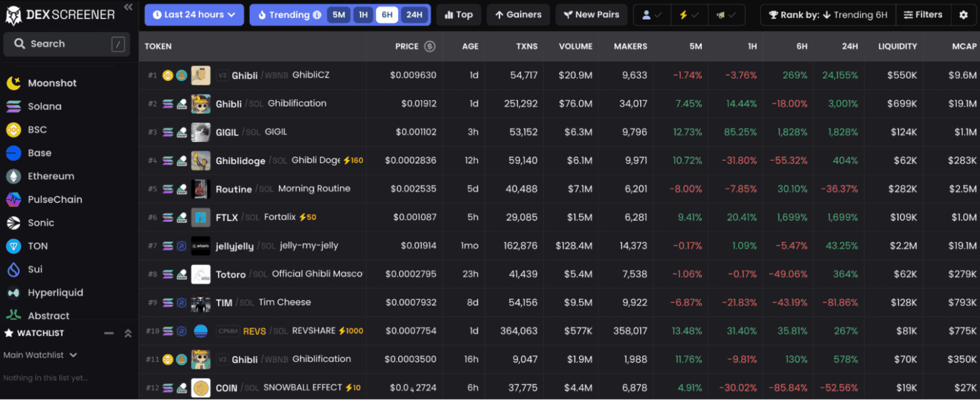The width and height of the screenshot is (980, 400).
Task: Toggle the lightning boost filter
Action: pos(688,15)
